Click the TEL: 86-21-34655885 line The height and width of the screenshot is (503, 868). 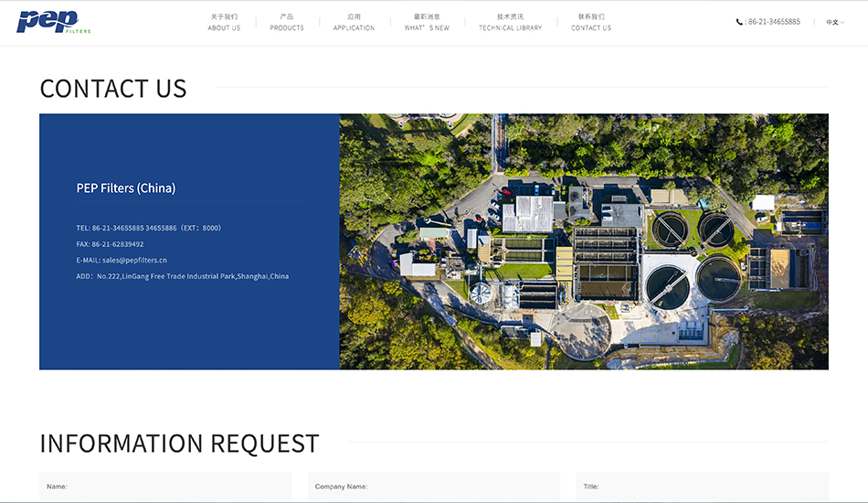click(148, 228)
